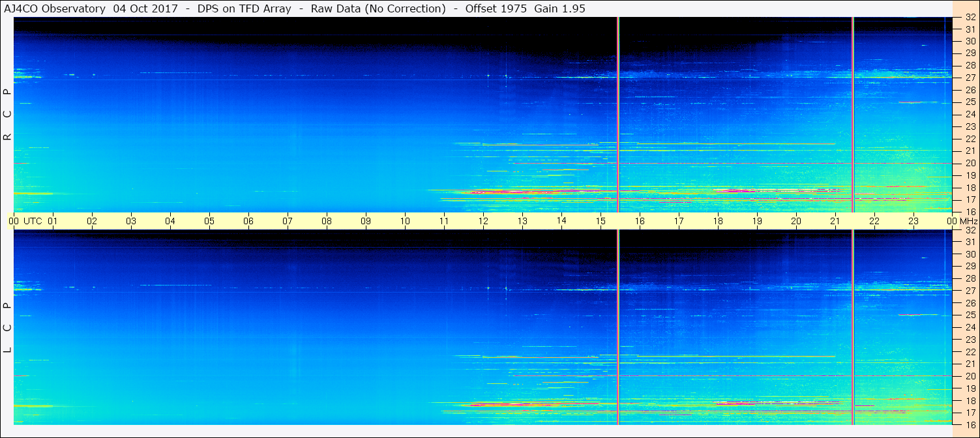This screenshot has height=438, width=980.
Task: Select the 06 hour mark on time axis
Action: (x=248, y=221)
